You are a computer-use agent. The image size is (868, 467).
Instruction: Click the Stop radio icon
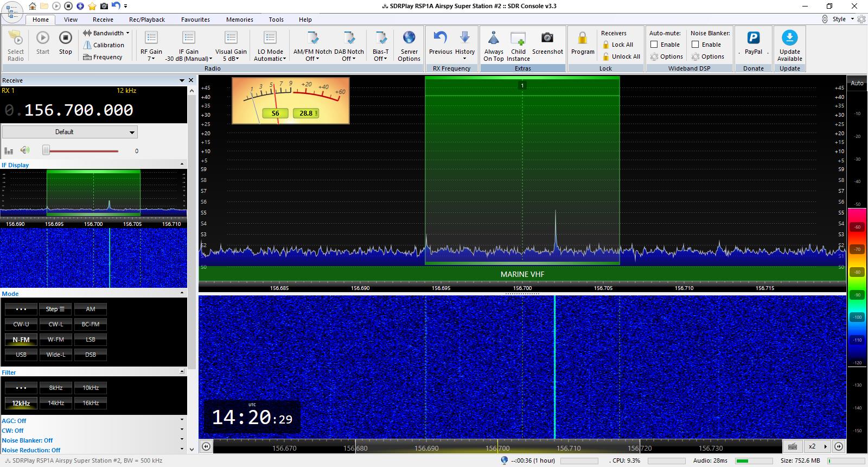(65, 39)
